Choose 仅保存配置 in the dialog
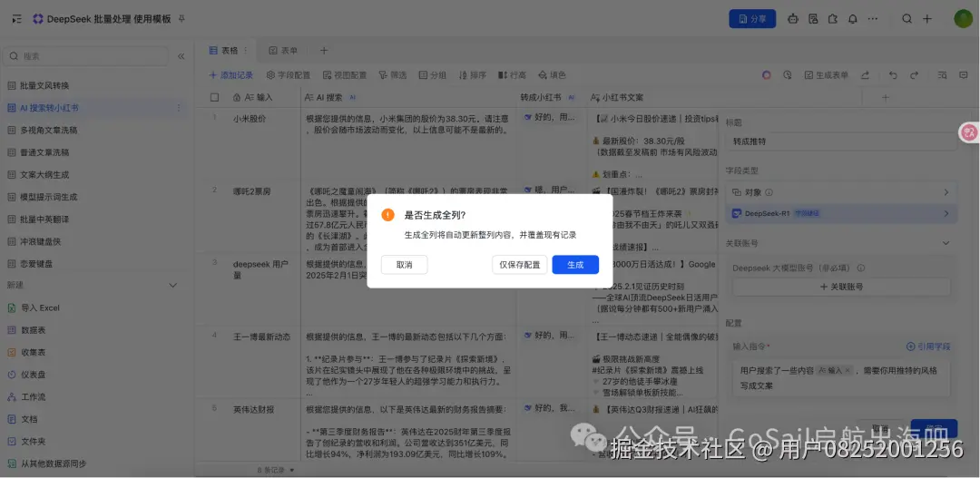The image size is (980, 478). pos(519,265)
